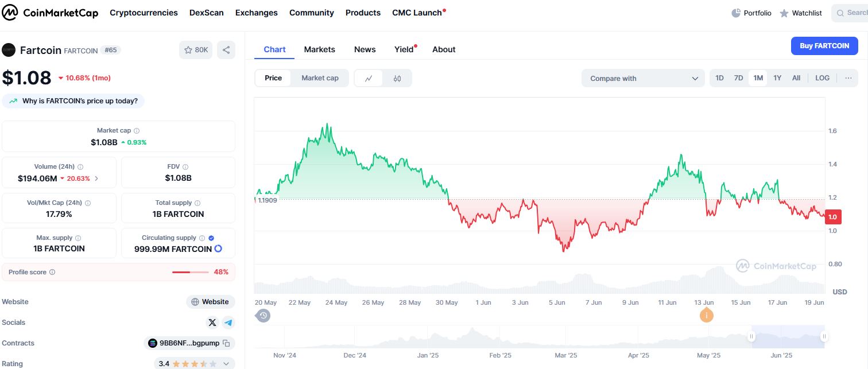The width and height of the screenshot is (868, 369).
Task: Click the info icon next to Vol/Mkt Cap (24h)
Action: (88, 203)
